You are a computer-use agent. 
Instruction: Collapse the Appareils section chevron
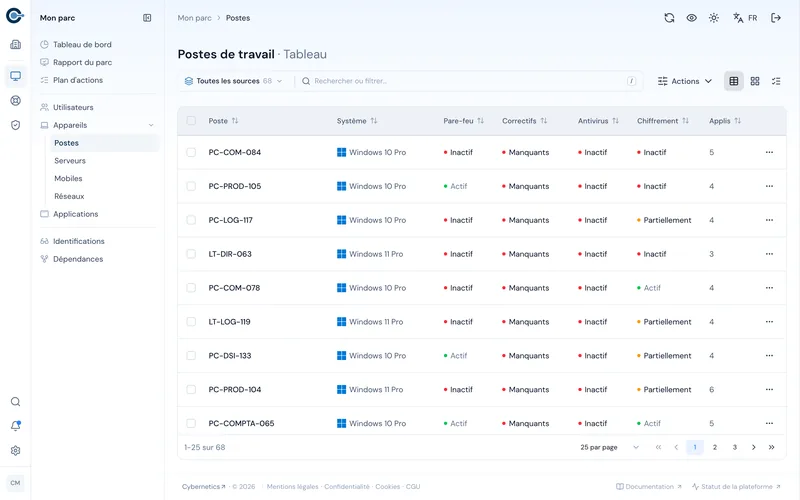coord(151,125)
